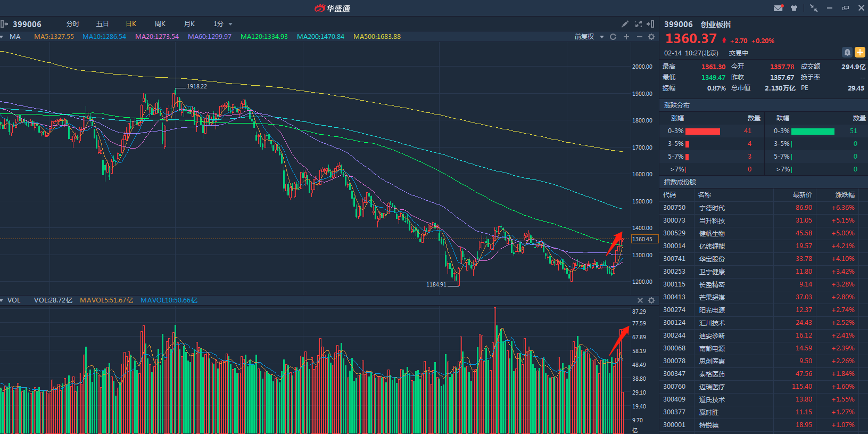Sort constituents by 涨跌幅 column header
This screenshot has height=434, width=868.
click(845, 195)
